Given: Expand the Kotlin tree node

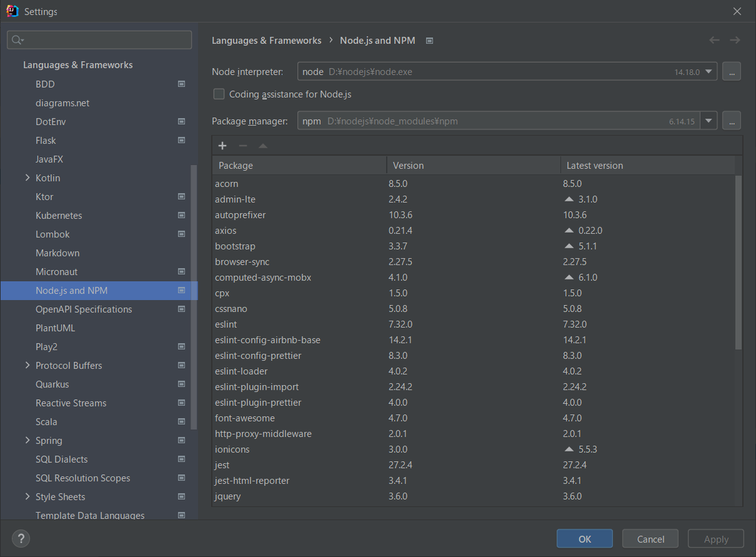Looking at the screenshot, I should click(x=27, y=178).
